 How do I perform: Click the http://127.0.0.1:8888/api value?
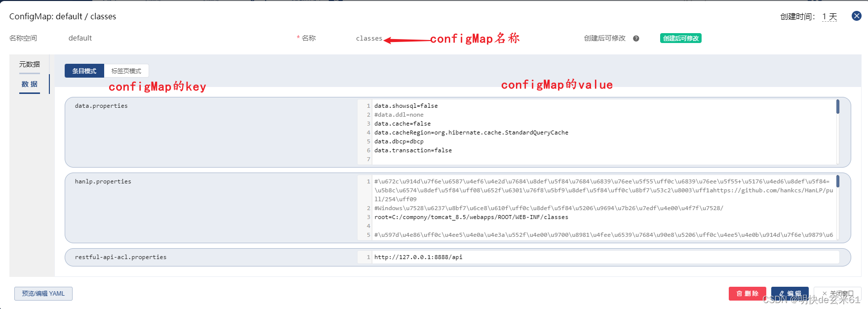tap(418, 257)
